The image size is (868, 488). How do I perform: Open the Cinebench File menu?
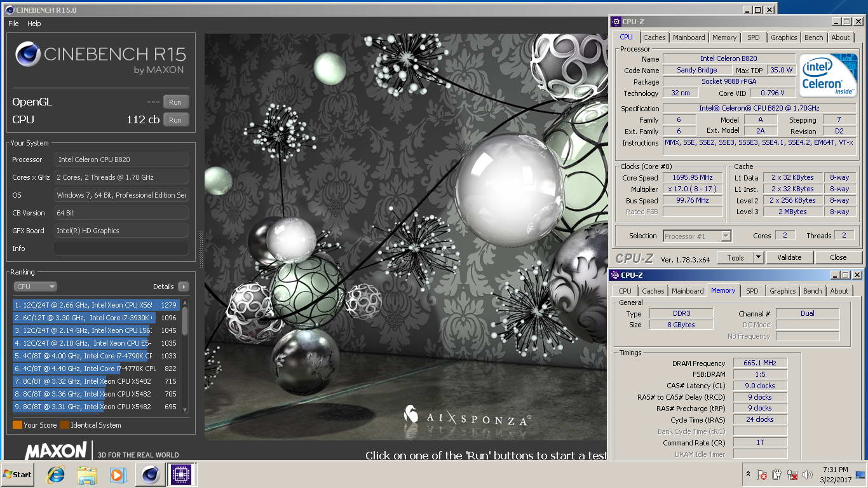(13, 24)
